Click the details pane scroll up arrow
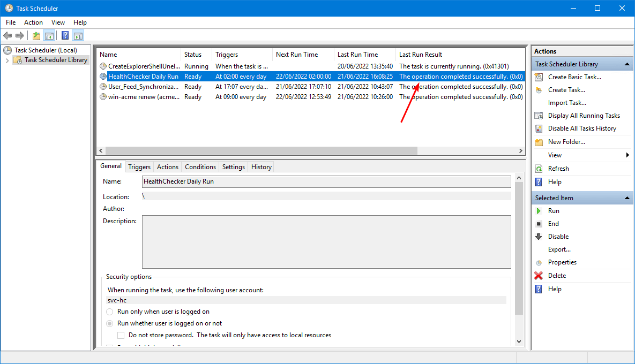 (519, 178)
